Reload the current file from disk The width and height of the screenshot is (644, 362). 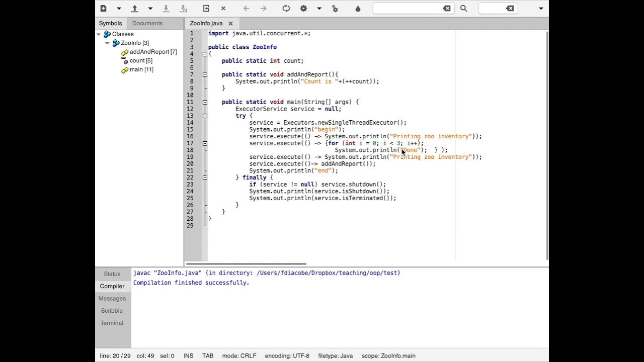tap(206, 8)
